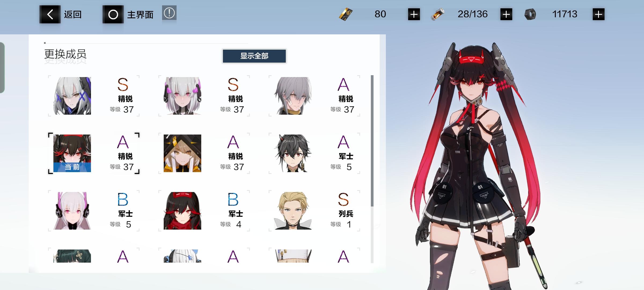Click the nut currency icon
644x290 pixels.
(530, 14)
